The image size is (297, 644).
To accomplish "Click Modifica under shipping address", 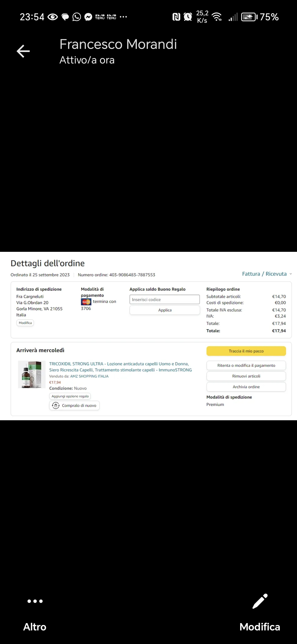I will 25,323.
